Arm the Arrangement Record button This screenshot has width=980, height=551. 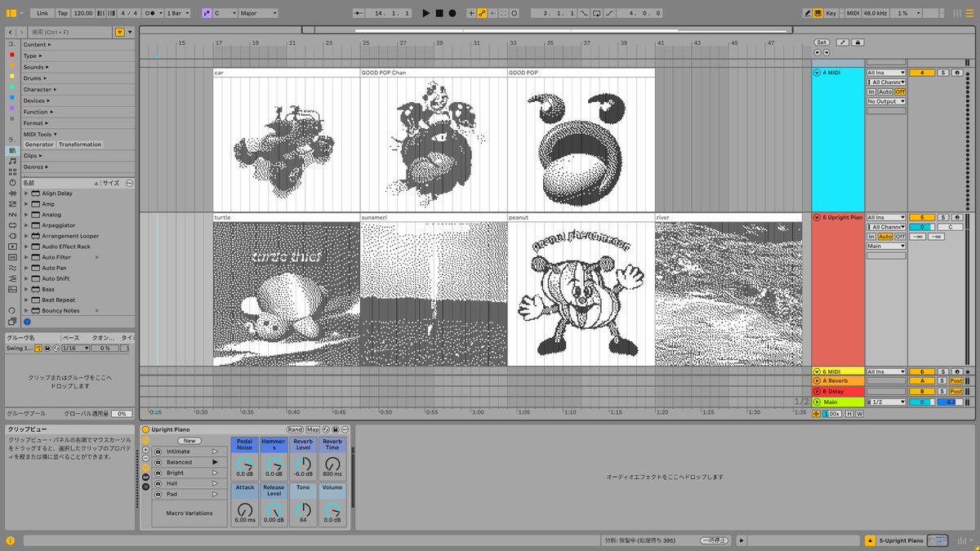pyautogui.click(x=452, y=13)
